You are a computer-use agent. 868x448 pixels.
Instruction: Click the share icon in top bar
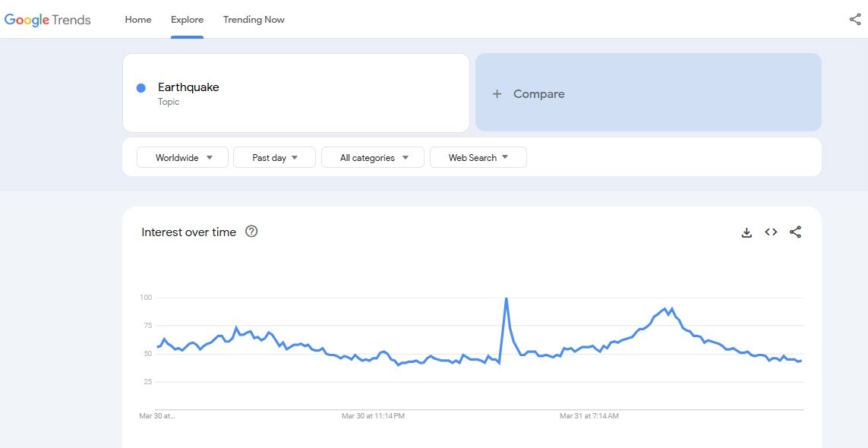click(x=855, y=20)
